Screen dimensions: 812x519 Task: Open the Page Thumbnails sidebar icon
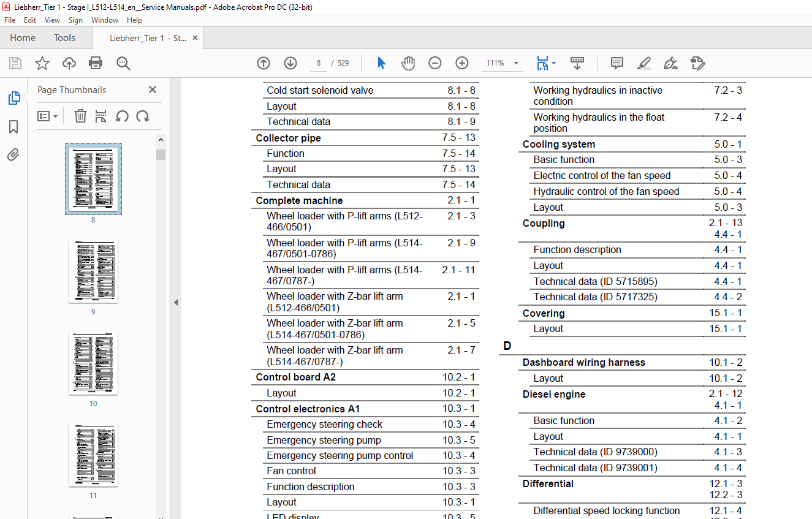click(x=13, y=98)
